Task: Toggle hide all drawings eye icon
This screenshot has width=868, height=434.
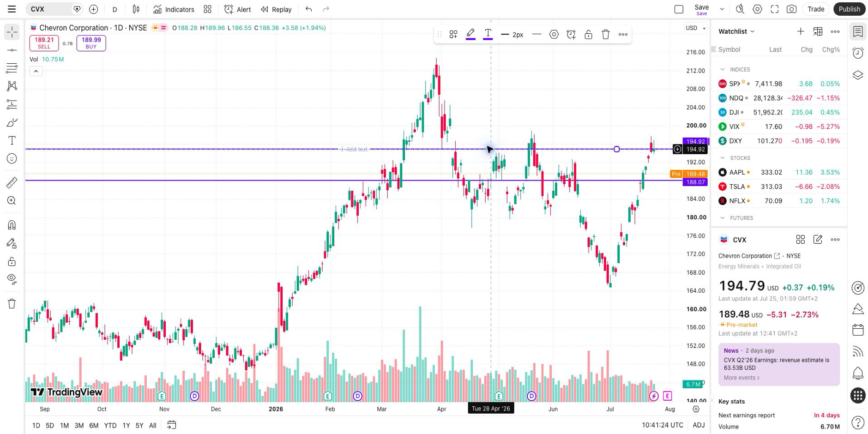Action: (12, 279)
